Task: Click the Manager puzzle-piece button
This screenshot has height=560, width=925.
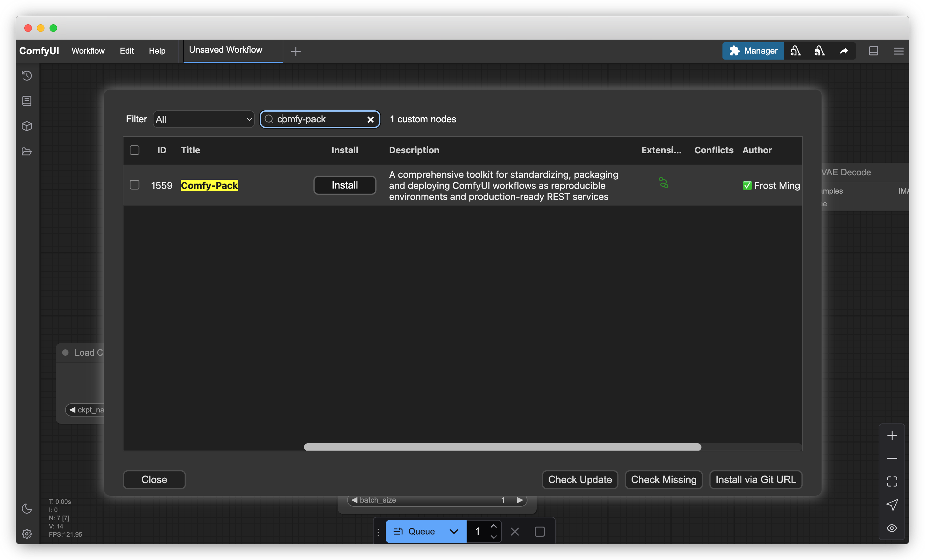Action: pyautogui.click(x=753, y=51)
